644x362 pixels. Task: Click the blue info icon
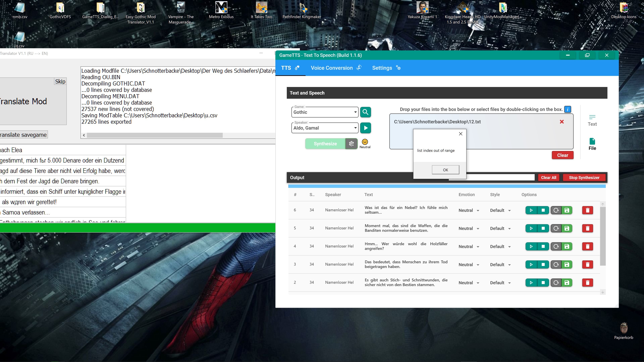pyautogui.click(x=568, y=109)
